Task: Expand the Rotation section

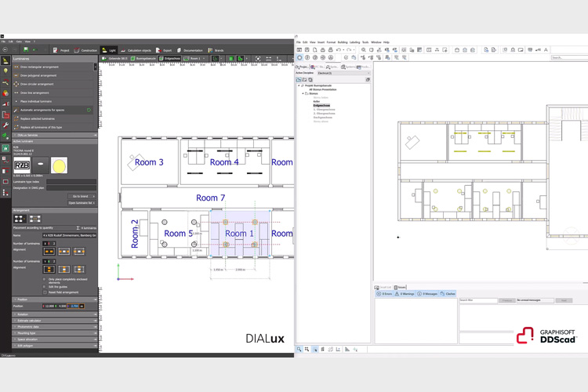Action: tap(55, 314)
